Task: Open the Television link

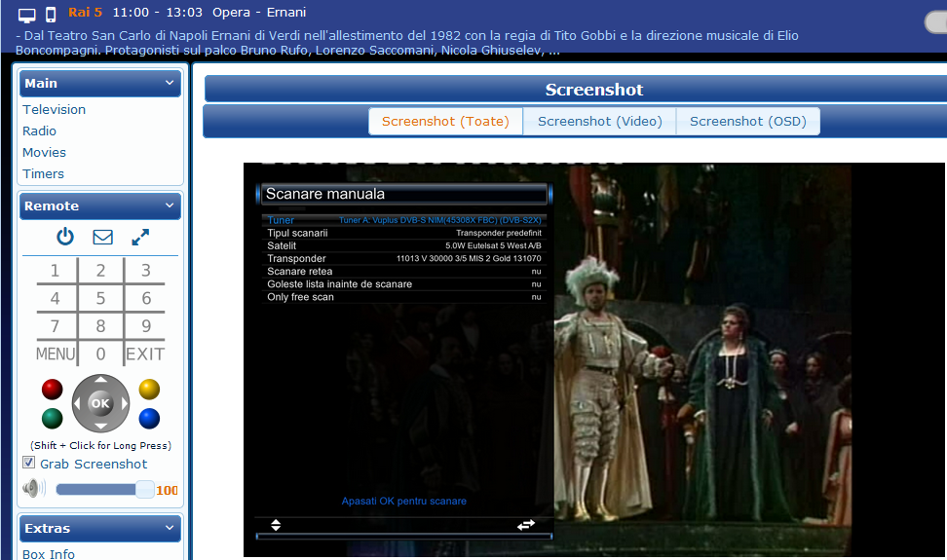Action: point(55,109)
